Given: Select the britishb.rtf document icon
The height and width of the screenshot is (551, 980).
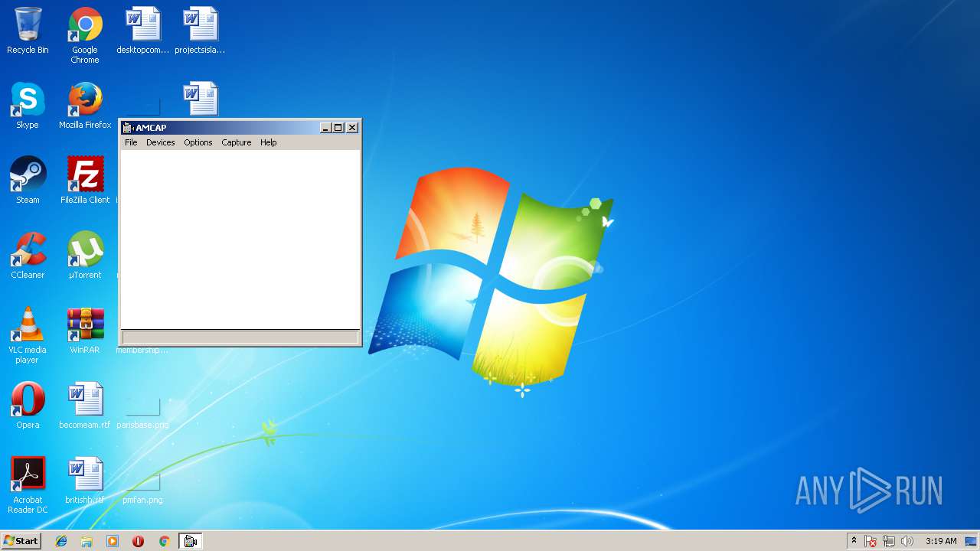Looking at the screenshot, I should [x=85, y=481].
